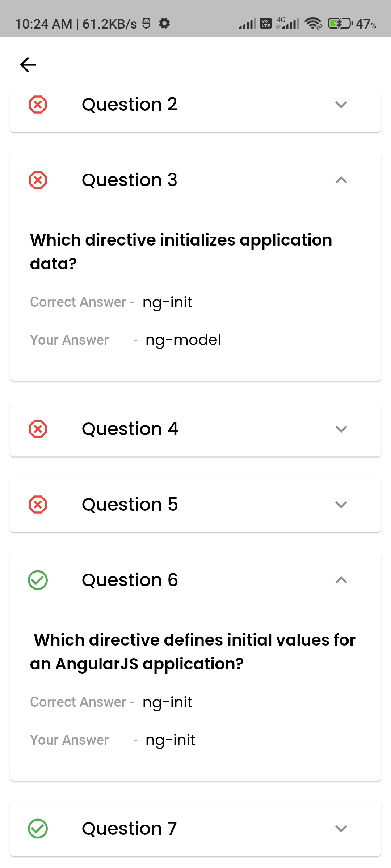Select the Question 6 header row
The width and height of the screenshot is (391, 868).
[x=130, y=579]
